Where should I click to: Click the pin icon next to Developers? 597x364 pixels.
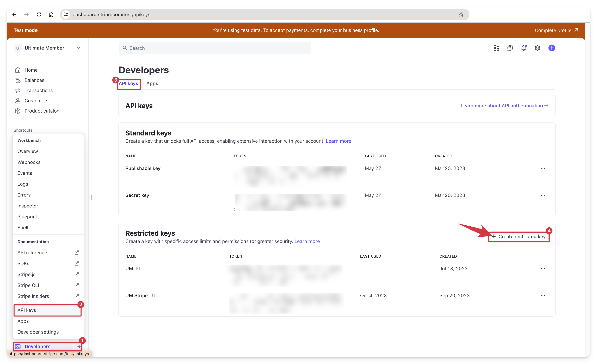(x=78, y=346)
